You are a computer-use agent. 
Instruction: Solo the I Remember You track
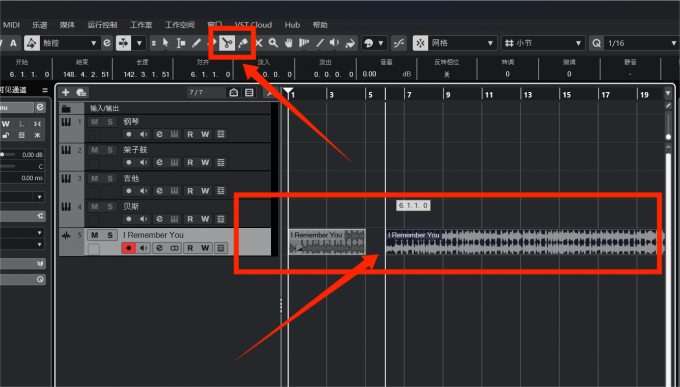[110, 235]
